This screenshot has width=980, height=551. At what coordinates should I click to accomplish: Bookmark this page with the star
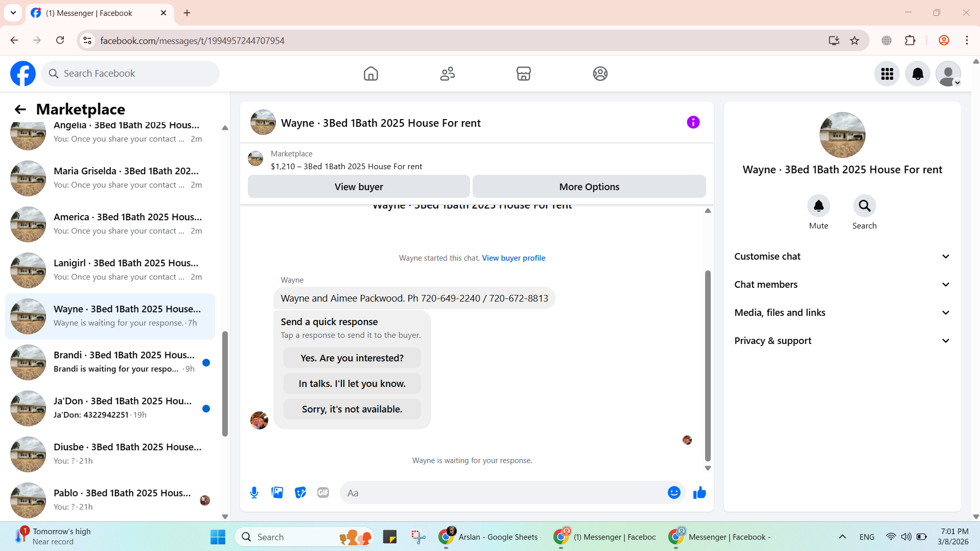[854, 40]
